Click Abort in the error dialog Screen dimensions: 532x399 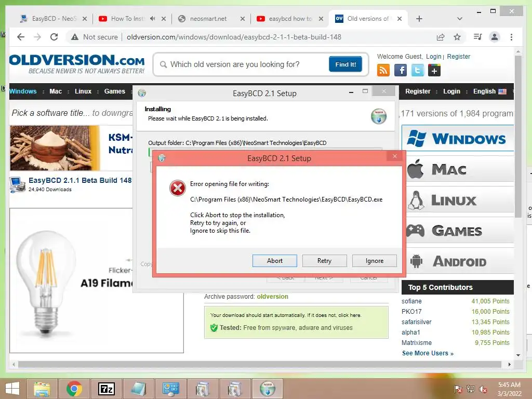coord(274,261)
